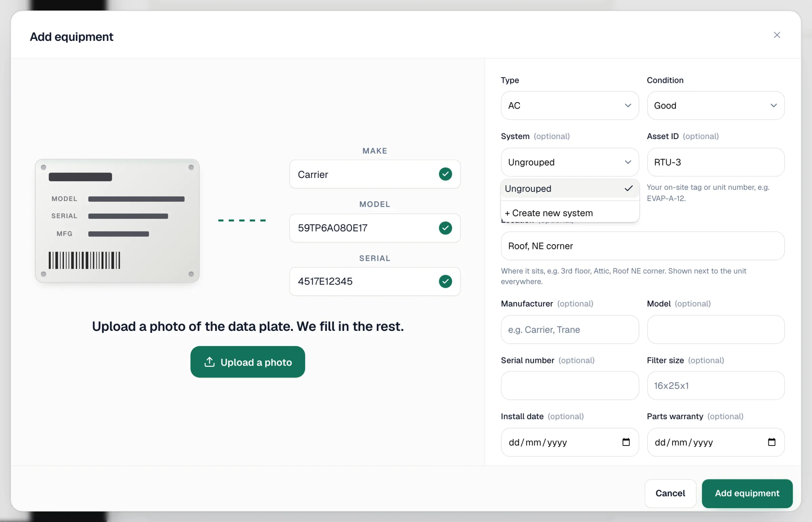
Task: Click the Add equipment dialog title
Action: tap(71, 37)
